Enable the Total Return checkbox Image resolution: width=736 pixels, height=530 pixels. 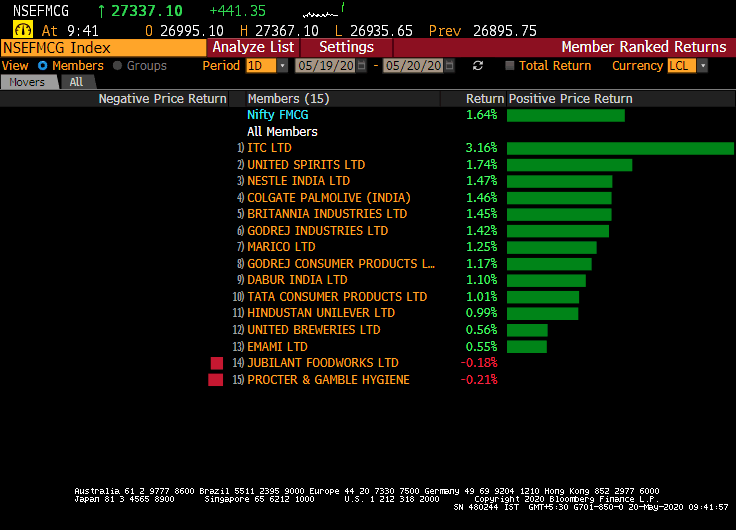tap(510, 66)
